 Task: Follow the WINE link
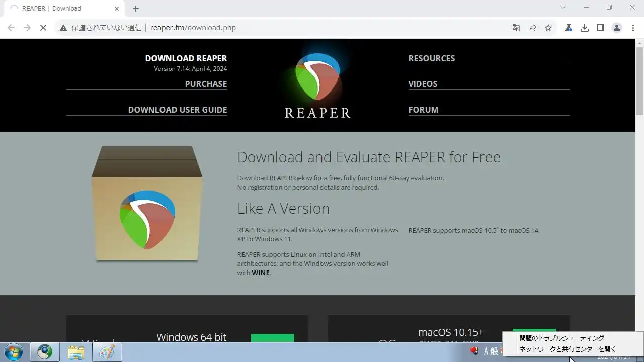(x=261, y=273)
